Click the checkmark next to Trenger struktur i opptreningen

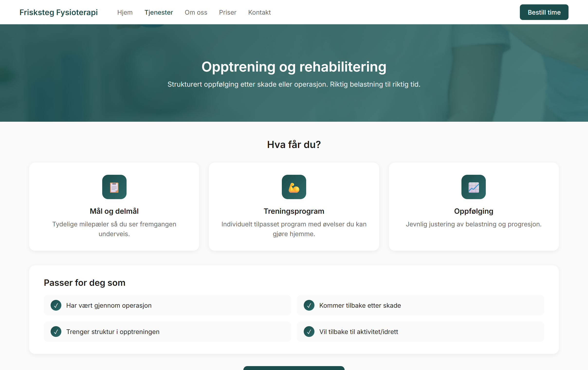56,332
